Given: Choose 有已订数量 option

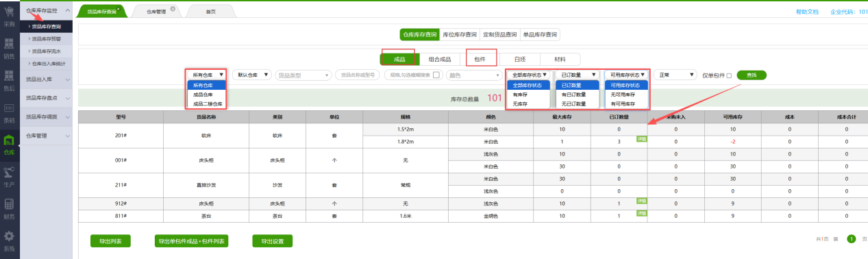Looking at the screenshot, I should pyautogui.click(x=578, y=95).
